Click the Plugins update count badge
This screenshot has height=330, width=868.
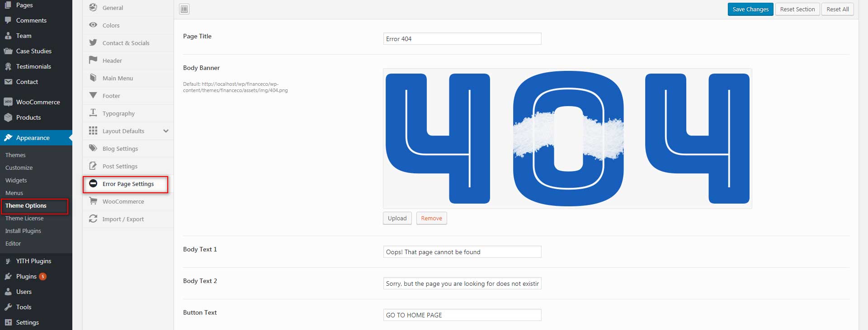[x=43, y=276]
